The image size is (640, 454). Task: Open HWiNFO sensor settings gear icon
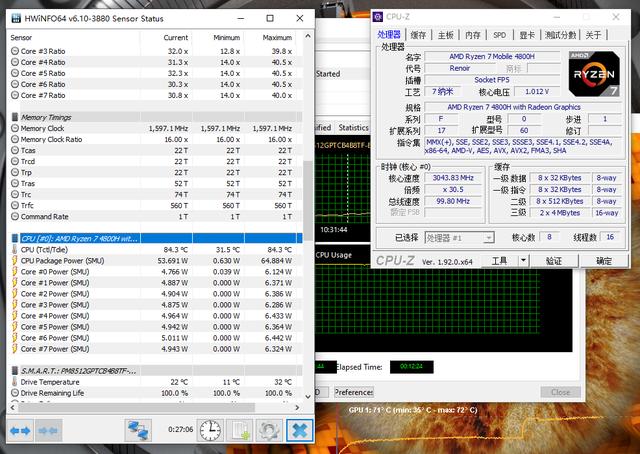[268, 429]
